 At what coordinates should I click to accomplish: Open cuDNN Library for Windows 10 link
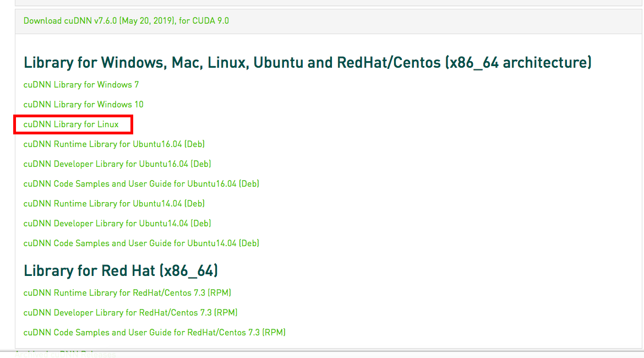point(83,105)
